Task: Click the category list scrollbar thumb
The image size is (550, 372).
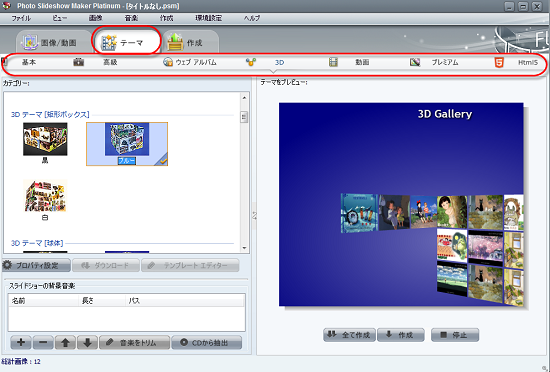Action: tap(244, 117)
